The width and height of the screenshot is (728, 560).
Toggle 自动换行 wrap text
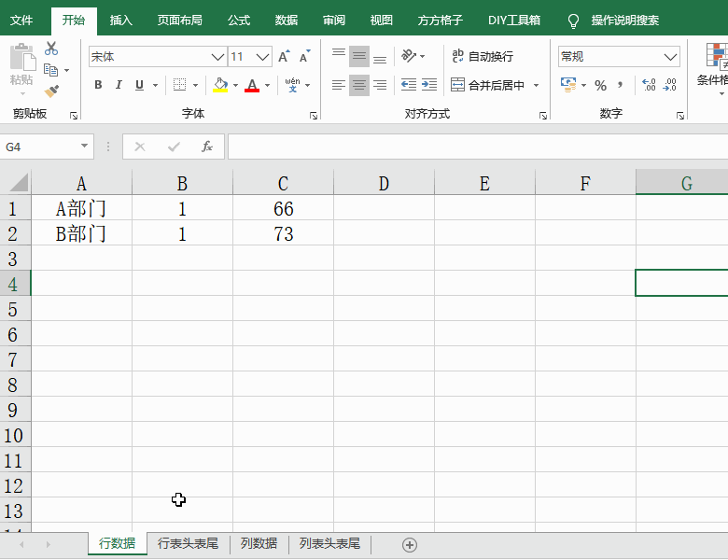[482, 57]
